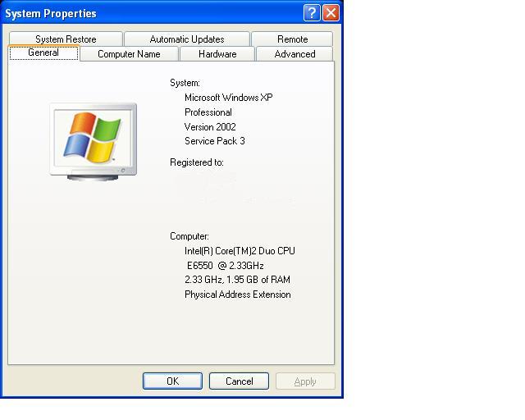525x420 pixels.
Task: Click the 'E6550 @ 2.33GHz' line
Action: pyautogui.click(x=225, y=266)
